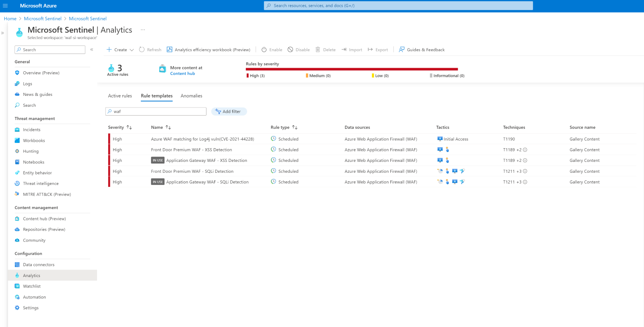This screenshot has width=644, height=327.
Task: Click the 3 Active rules counter
Action: point(118,70)
